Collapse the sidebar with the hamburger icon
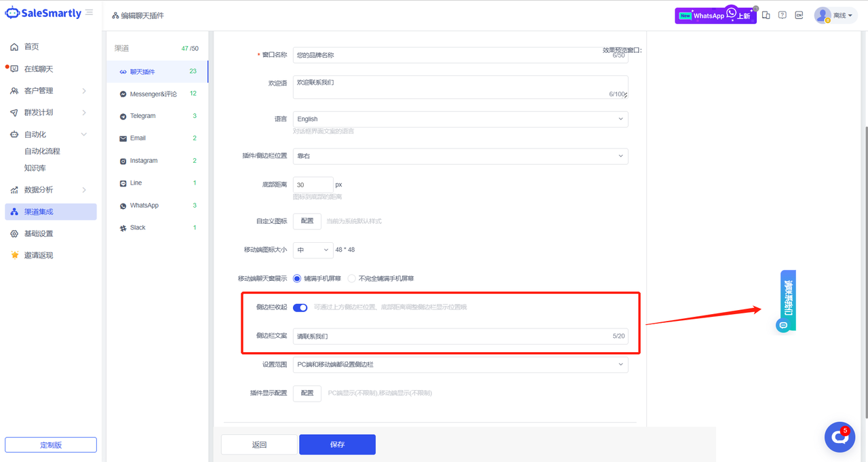The width and height of the screenshot is (868, 462). click(90, 12)
